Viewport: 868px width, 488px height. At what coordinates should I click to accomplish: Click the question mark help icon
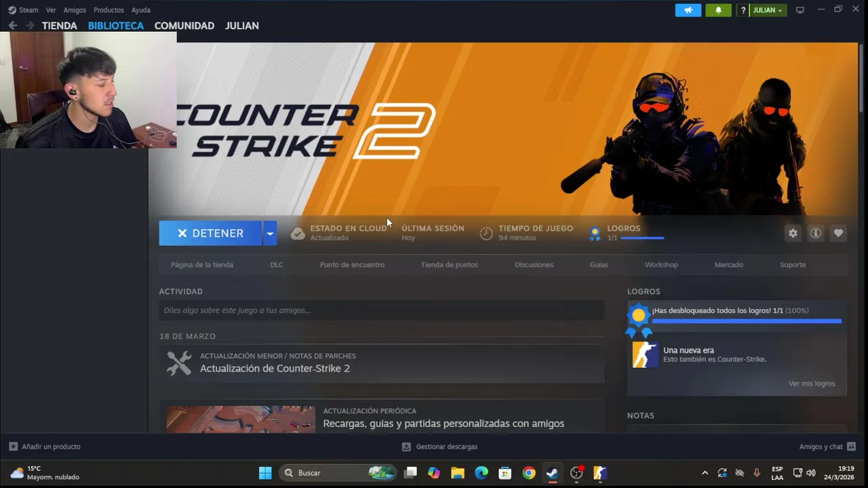point(743,10)
